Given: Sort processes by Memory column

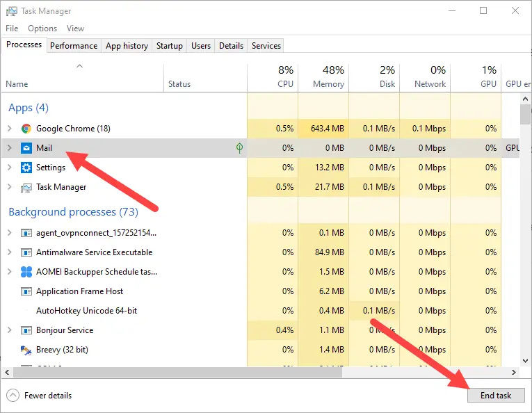Looking at the screenshot, I should click(x=323, y=78).
